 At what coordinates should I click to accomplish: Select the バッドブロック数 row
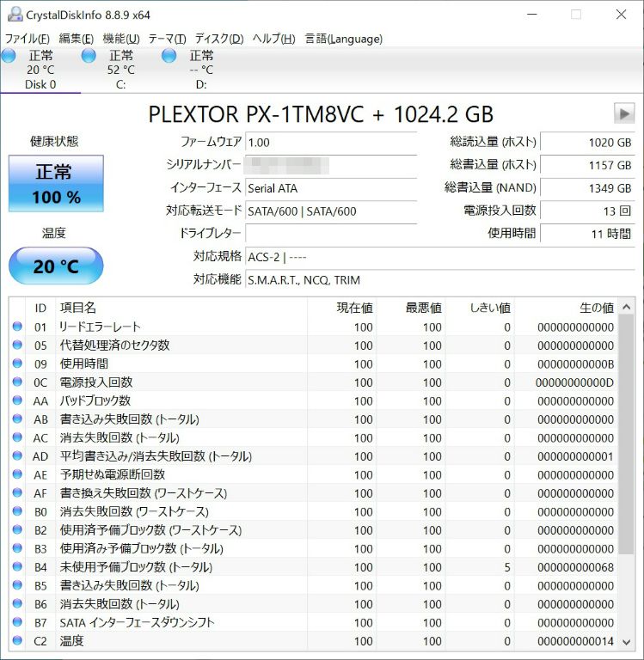(313, 400)
